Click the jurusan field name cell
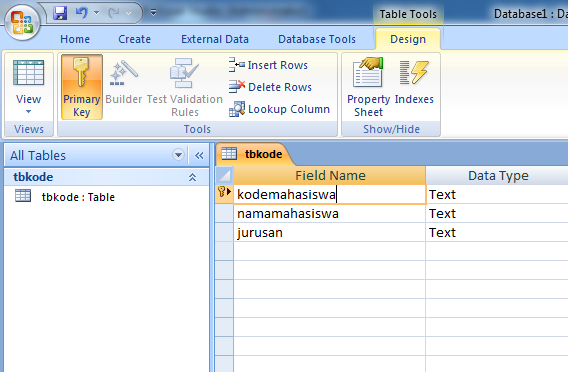The image size is (568, 372). (330, 233)
